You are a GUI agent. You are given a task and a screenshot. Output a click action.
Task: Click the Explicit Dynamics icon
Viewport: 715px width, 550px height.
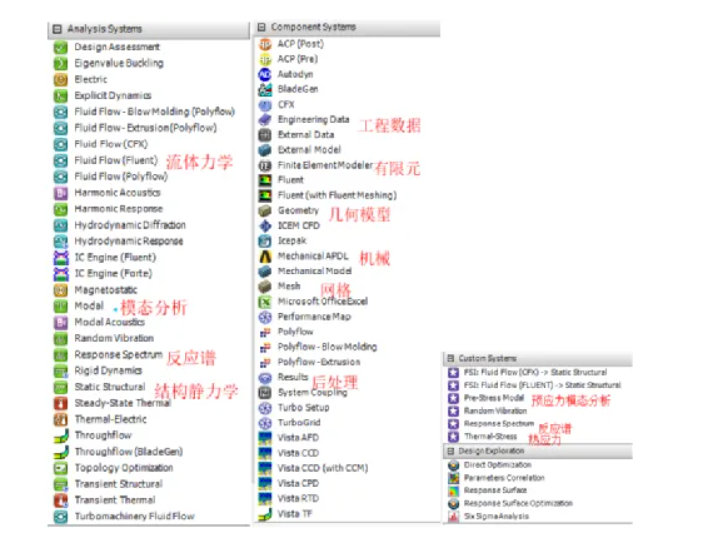pos(61,96)
